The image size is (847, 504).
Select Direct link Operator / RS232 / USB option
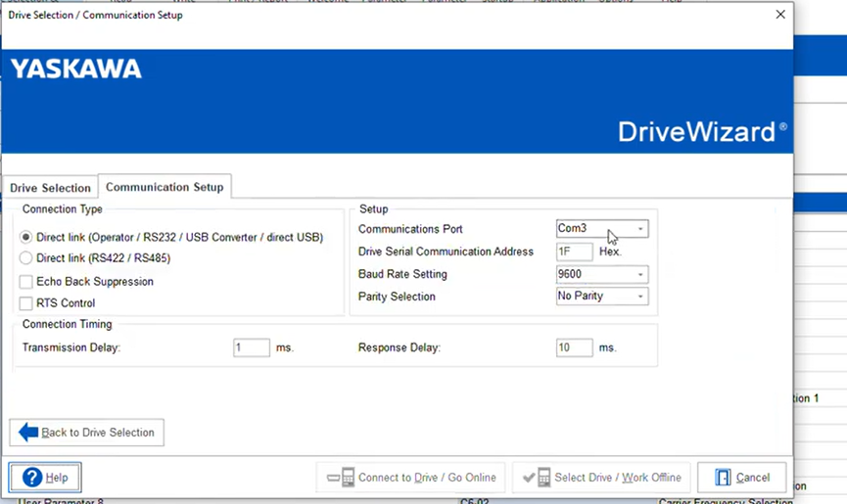26,237
